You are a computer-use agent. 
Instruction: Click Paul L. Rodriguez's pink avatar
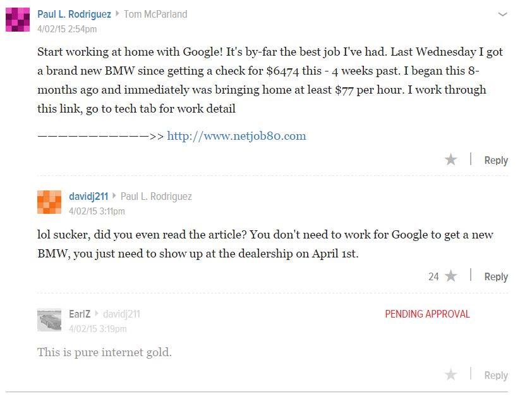pyautogui.click(x=18, y=20)
